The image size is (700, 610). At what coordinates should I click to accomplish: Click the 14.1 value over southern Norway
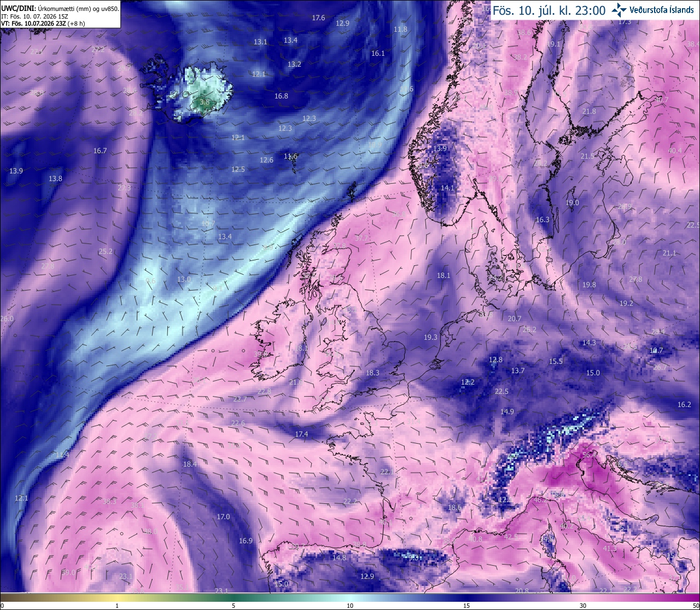[447, 188]
